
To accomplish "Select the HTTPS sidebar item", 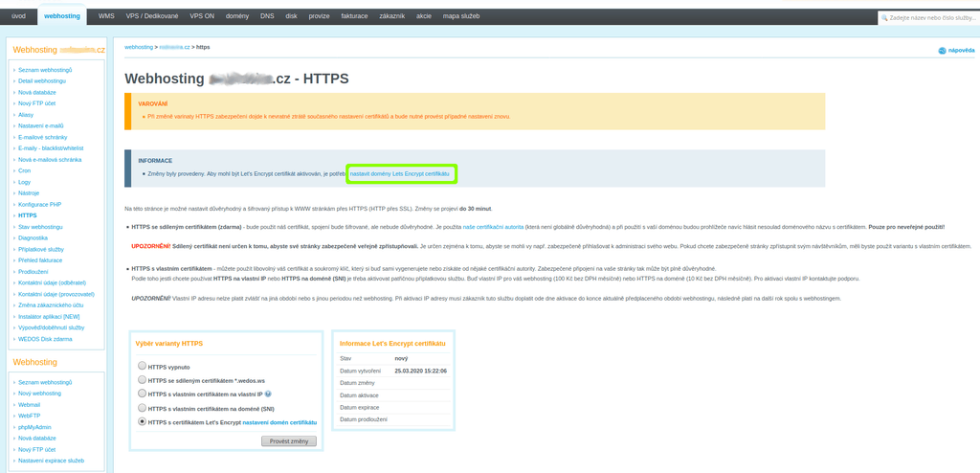I will coord(28,215).
